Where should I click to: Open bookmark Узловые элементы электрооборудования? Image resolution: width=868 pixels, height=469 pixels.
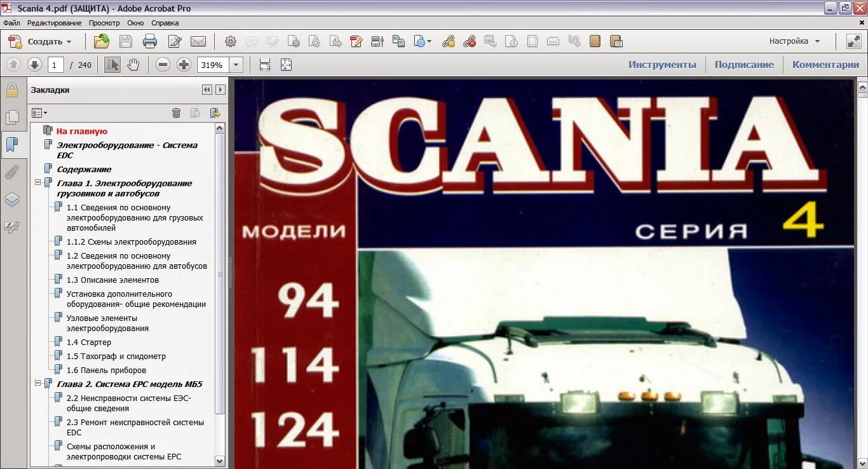pyautogui.click(x=107, y=323)
